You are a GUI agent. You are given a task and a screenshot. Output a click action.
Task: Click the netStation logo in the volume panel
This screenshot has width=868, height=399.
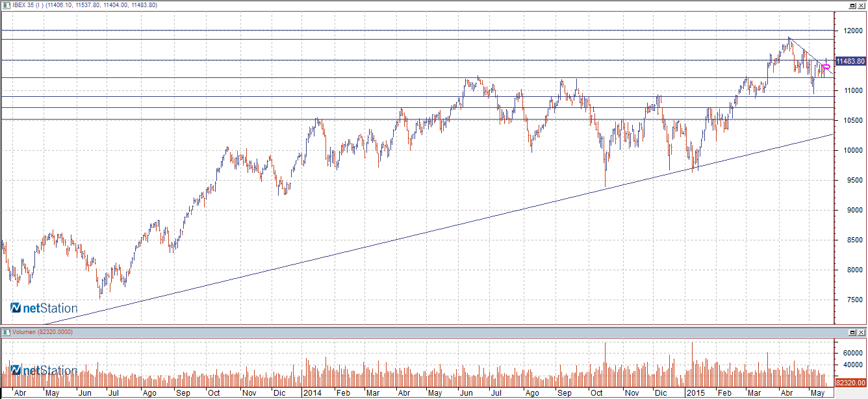[44, 370]
